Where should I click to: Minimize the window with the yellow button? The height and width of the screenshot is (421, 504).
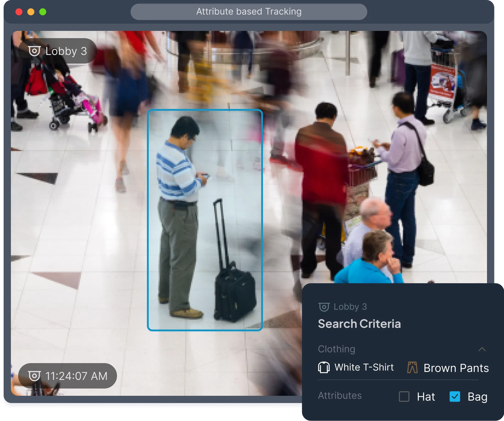pyautogui.click(x=31, y=12)
